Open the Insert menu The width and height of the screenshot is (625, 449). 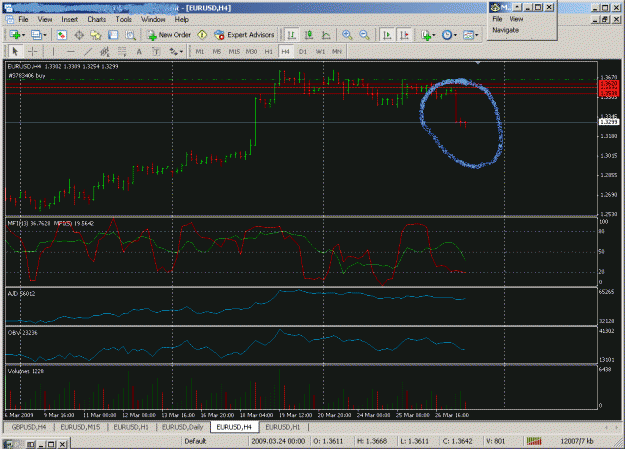pyautogui.click(x=69, y=19)
